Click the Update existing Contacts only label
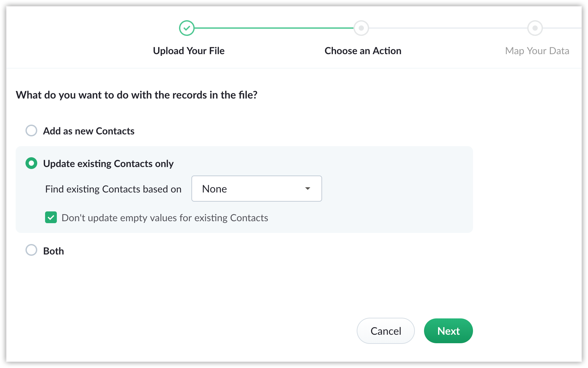 point(108,164)
